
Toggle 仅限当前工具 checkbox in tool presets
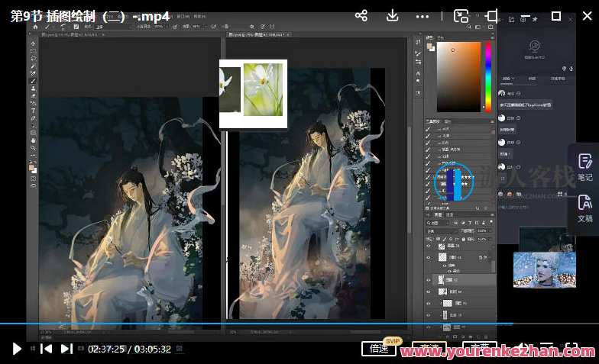(x=428, y=208)
